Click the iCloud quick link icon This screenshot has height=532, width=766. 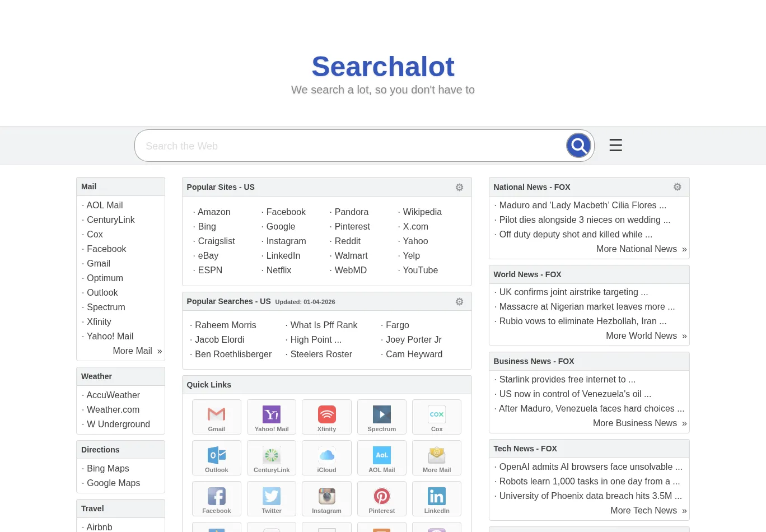pyautogui.click(x=326, y=458)
